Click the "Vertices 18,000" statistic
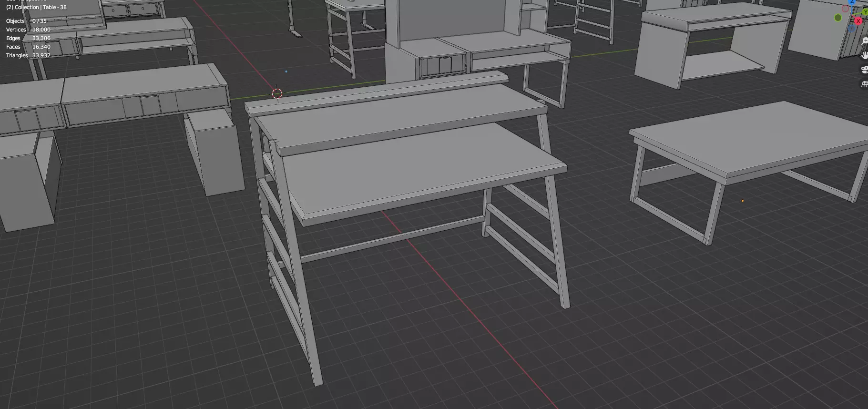Screen dimensions: 868x409 (28, 30)
